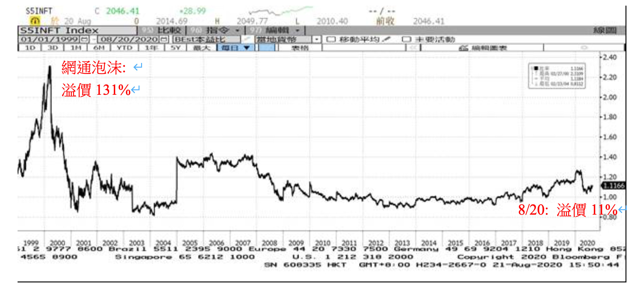The width and height of the screenshot is (644, 300).
Task: Click the high value 2049.77
Action: click(252, 21)
